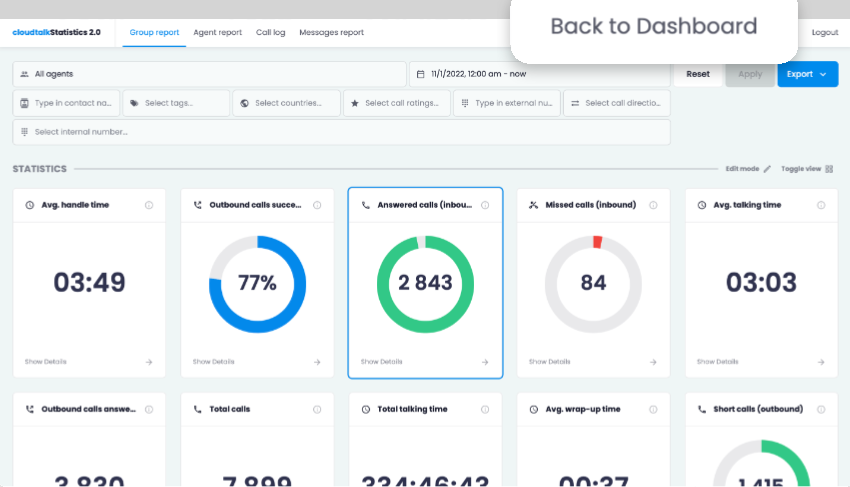Screen dimensions: 850x487
Task: Click arrow icon on Avg. talking time card
Action: click(x=821, y=362)
